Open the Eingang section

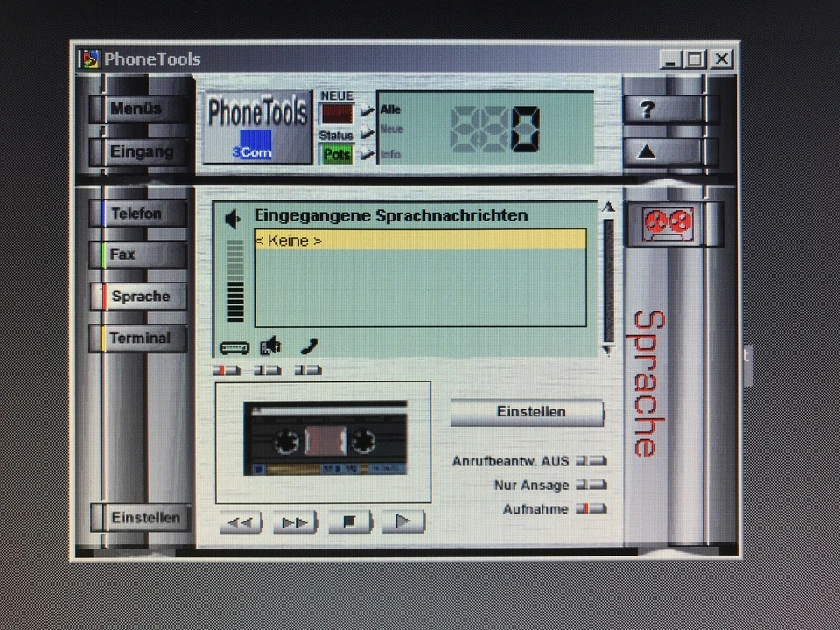(138, 152)
